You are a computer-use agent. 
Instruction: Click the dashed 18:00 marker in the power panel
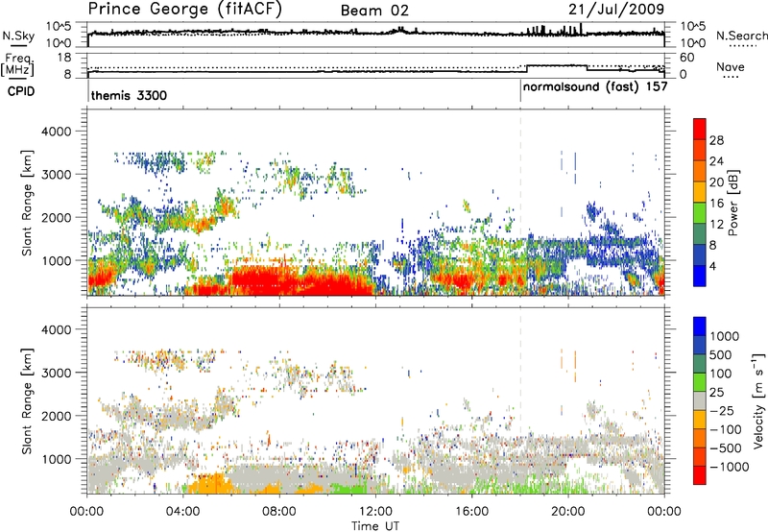tap(520, 202)
